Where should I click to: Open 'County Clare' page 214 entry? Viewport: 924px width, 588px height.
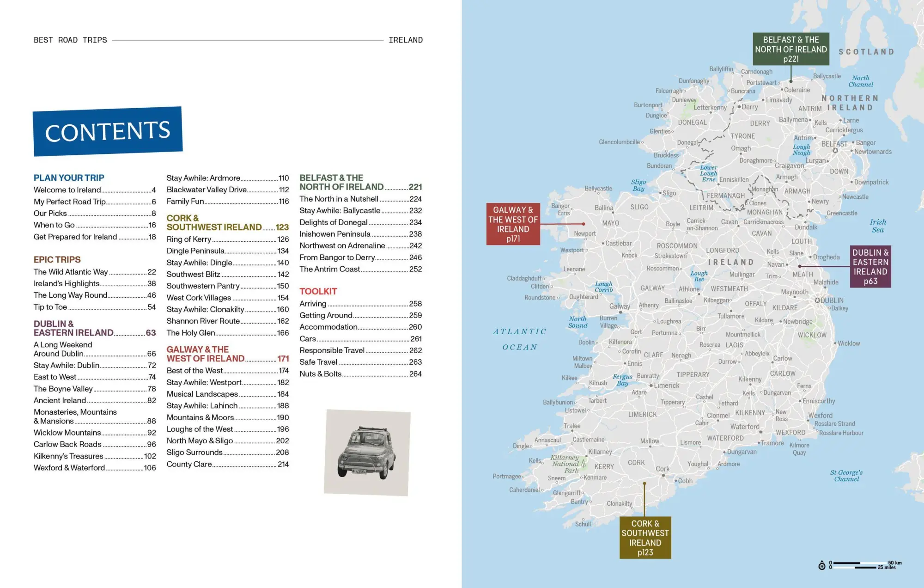228,464
